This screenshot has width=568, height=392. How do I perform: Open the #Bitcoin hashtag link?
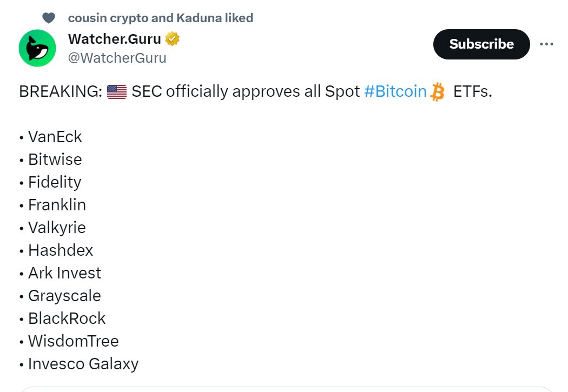point(395,92)
